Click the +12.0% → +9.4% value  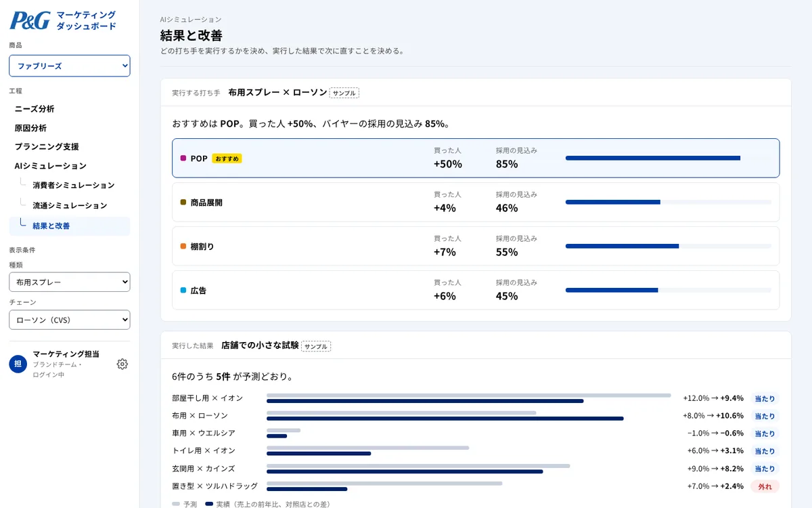click(x=713, y=398)
